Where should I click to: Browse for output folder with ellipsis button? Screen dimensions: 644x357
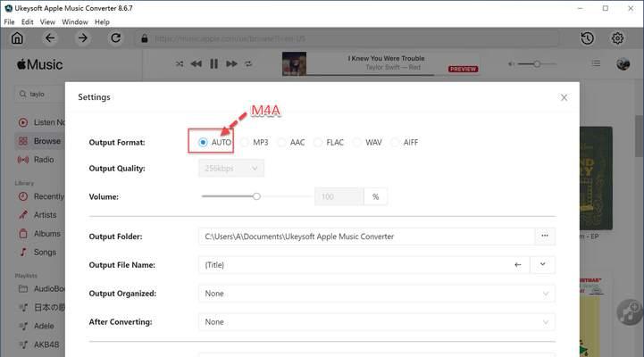pyautogui.click(x=545, y=236)
